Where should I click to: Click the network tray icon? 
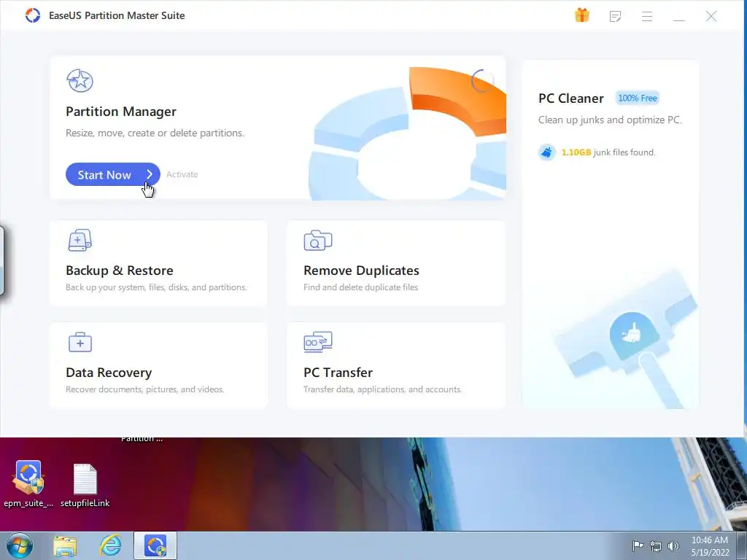click(656, 546)
